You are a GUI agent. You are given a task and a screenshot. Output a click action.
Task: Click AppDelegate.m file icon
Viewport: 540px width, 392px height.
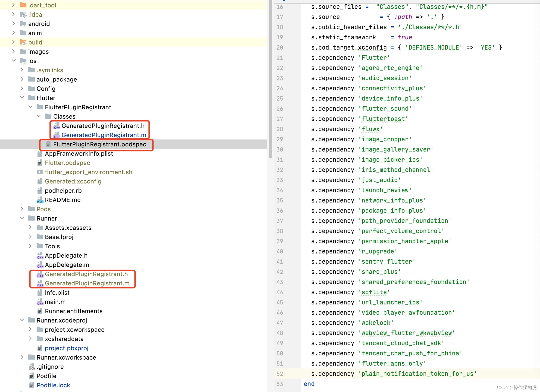tap(40, 265)
